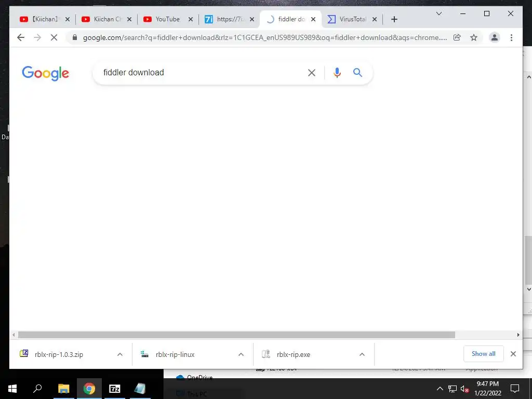Viewport: 532px width, 399px height.
Task: Click the horizontal scrollbar left arrow
Action: tap(14, 335)
